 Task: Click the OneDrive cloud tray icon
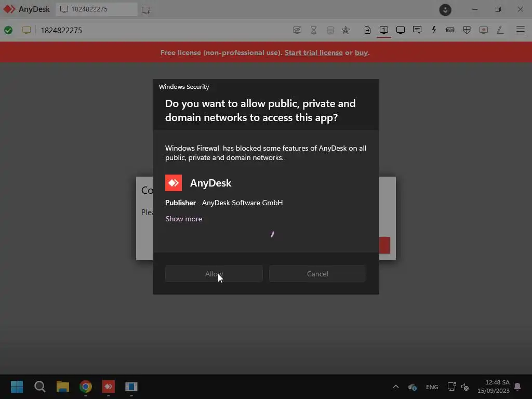click(412, 387)
